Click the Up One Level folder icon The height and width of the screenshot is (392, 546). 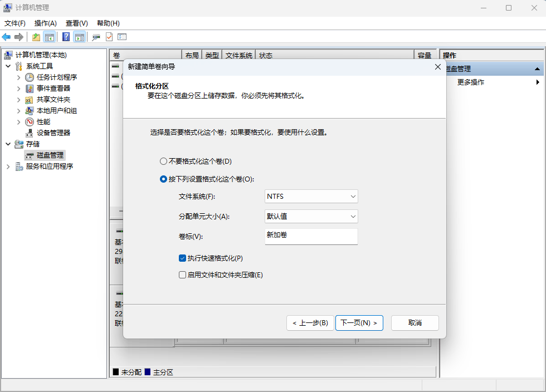(36, 37)
